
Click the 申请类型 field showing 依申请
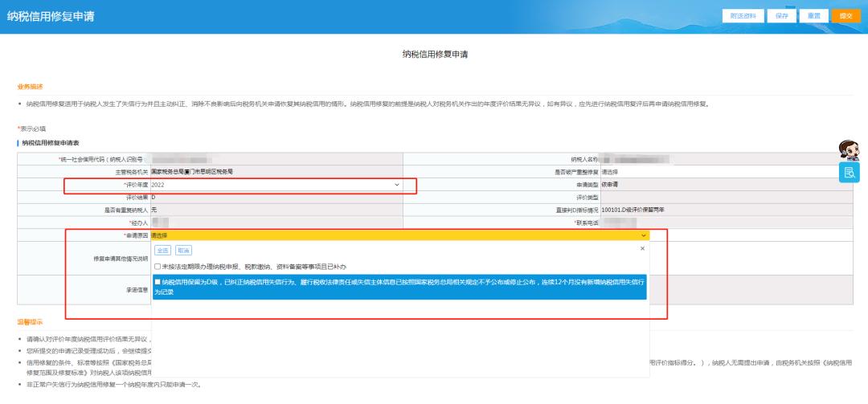tap(727, 185)
